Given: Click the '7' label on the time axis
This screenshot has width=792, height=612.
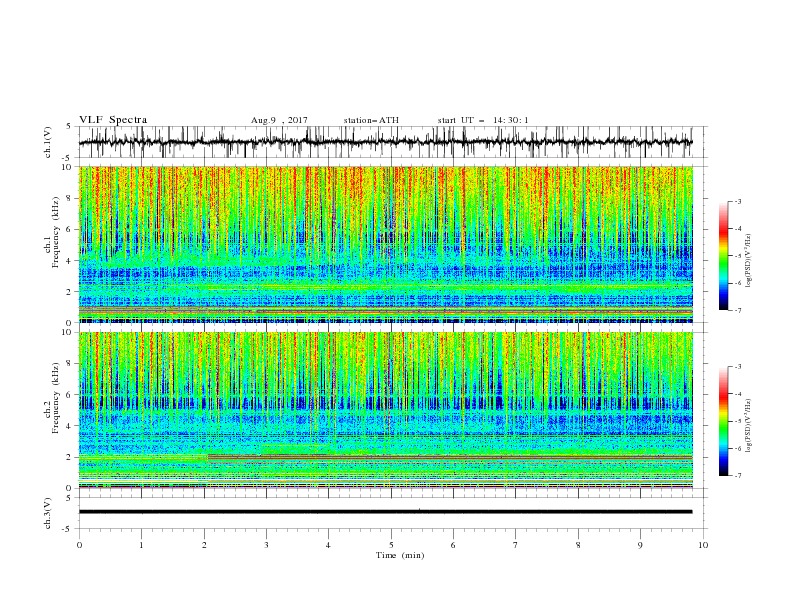Looking at the screenshot, I should [x=516, y=545].
